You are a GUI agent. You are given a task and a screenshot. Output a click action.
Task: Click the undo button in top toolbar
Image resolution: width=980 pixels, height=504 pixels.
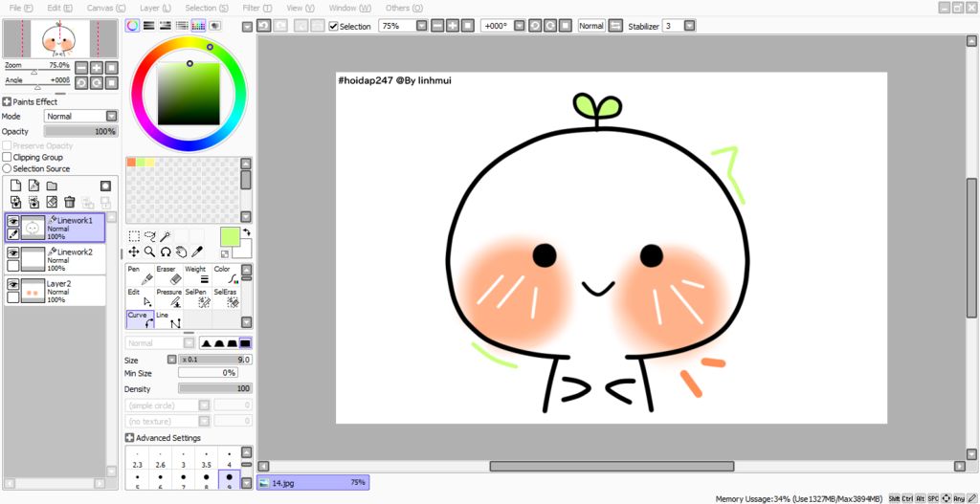[x=264, y=26]
